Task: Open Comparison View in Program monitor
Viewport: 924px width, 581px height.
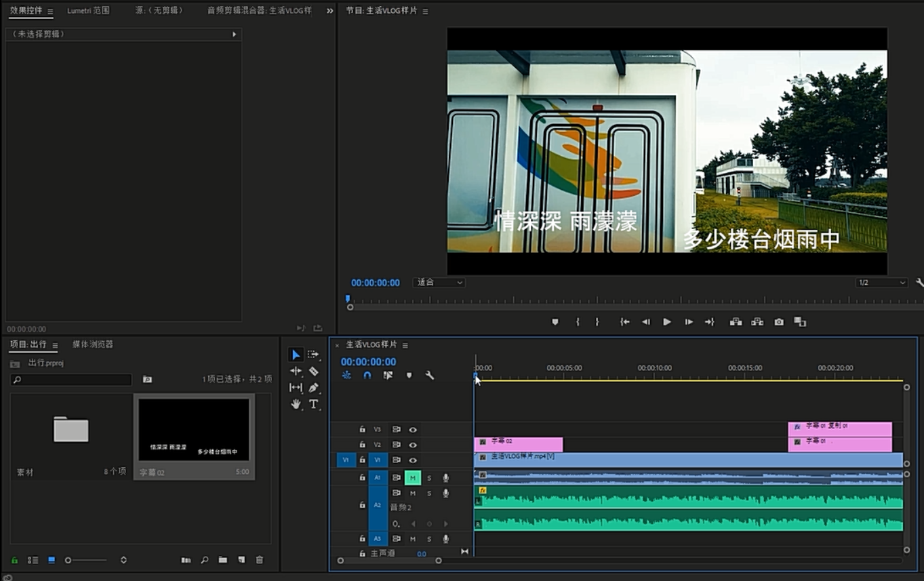Action: (x=800, y=322)
